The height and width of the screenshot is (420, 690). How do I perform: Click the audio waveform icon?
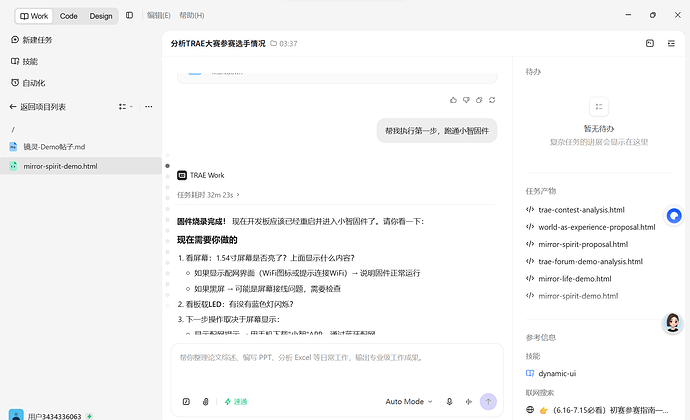coord(469,402)
